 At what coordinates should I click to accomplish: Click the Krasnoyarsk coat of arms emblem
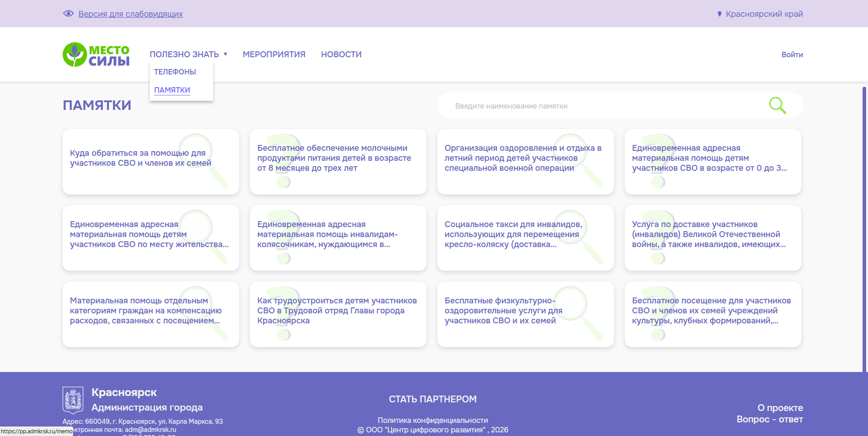click(73, 400)
